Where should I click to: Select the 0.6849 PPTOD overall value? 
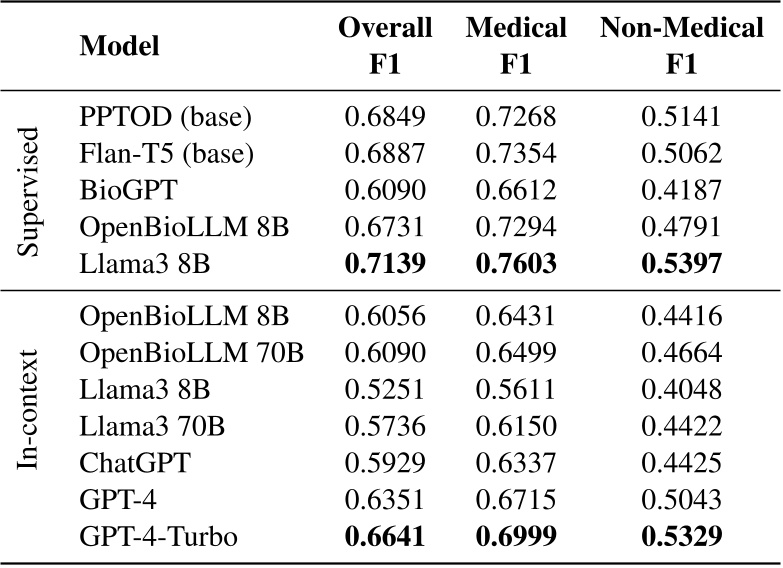pyautogui.click(x=386, y=117)
